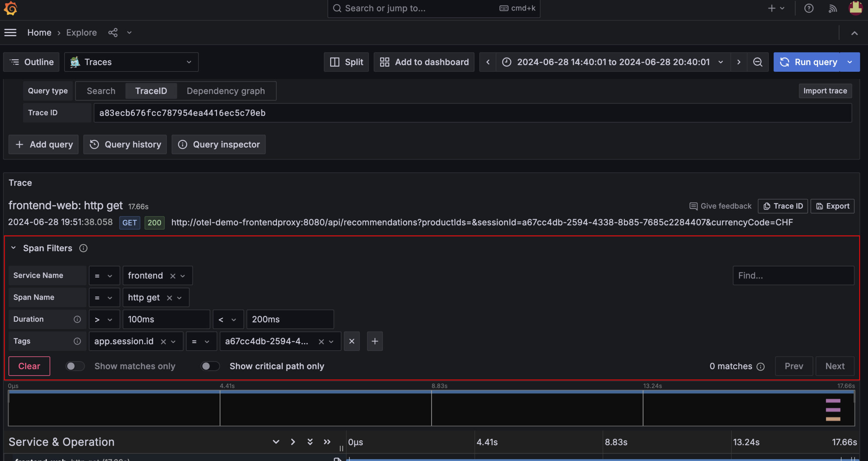Shift time range forward
868x461 pixels.
[x=738, y=62]
